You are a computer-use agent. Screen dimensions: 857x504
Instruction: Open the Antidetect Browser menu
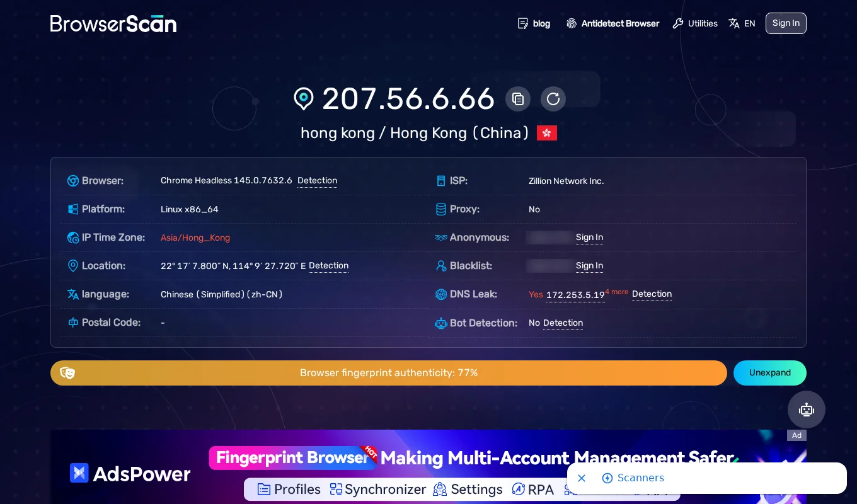pos(620,23)
